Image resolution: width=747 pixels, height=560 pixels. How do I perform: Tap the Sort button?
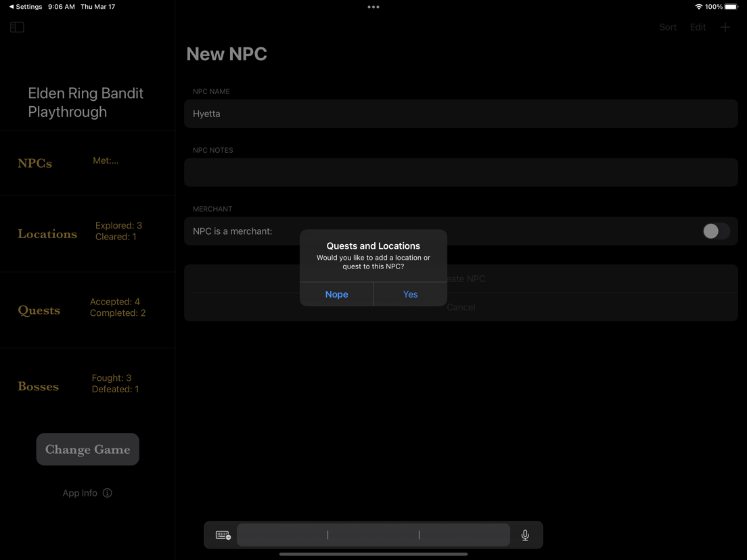tap(667, 27)
